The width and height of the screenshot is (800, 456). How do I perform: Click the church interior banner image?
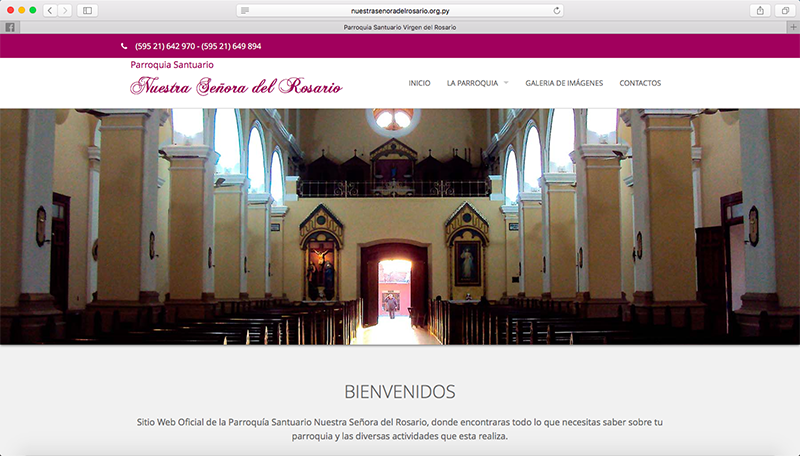[400, 226]
